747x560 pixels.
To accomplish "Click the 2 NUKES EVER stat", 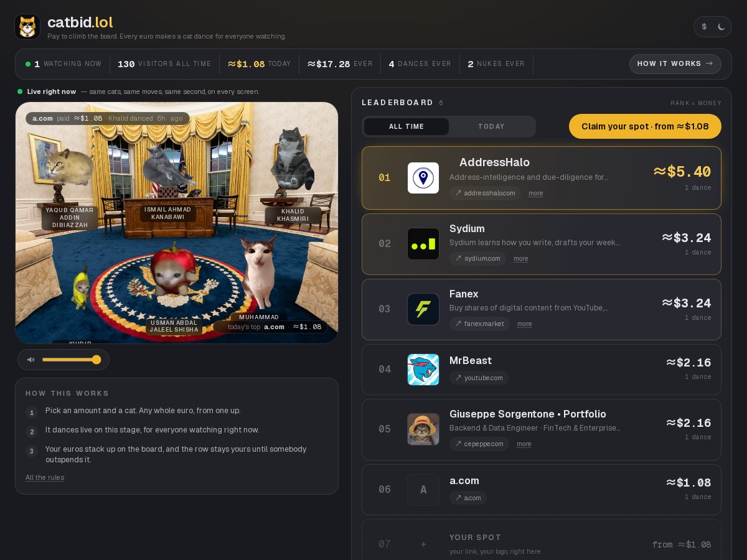I will pos(496,64).
